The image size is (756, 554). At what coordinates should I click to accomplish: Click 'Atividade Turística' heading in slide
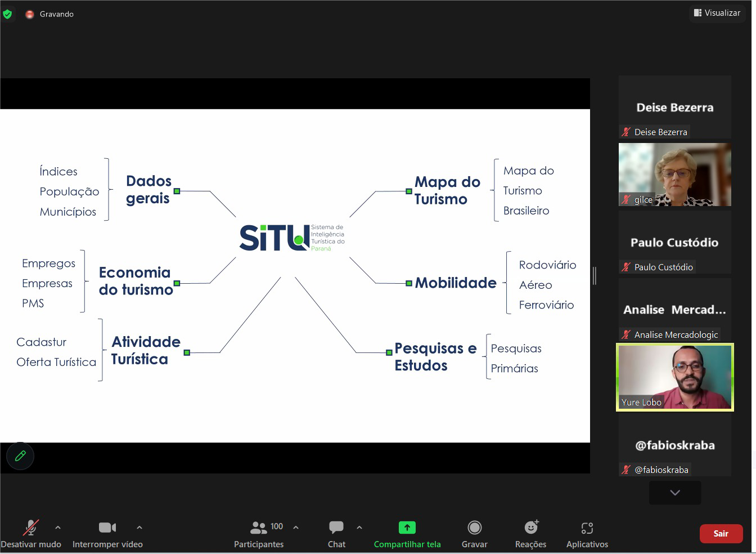(146, 350)
